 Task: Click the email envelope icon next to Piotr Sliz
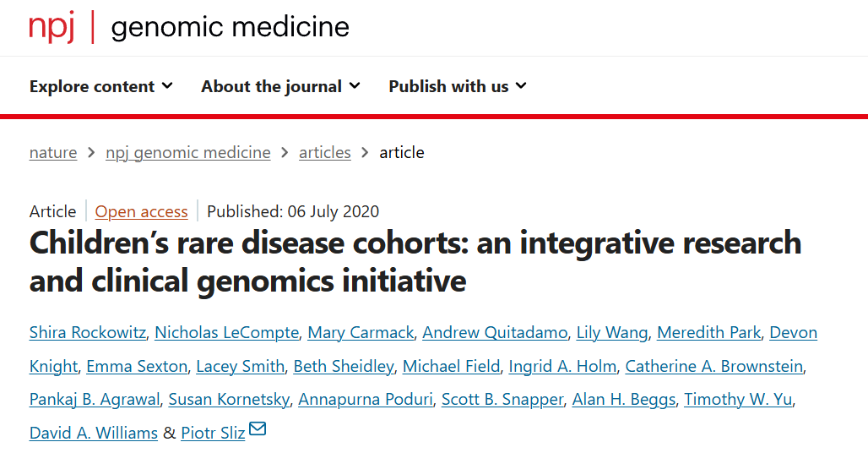258,428
